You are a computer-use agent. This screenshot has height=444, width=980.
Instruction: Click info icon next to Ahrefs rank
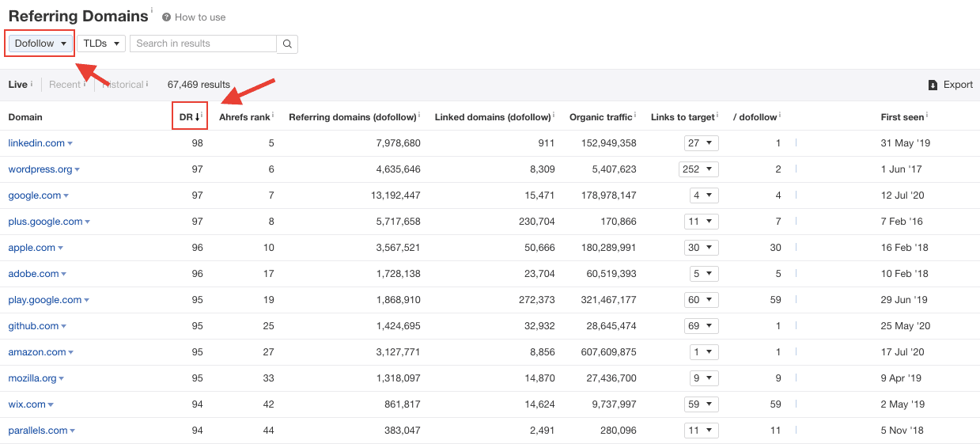(x=273, y=115)
